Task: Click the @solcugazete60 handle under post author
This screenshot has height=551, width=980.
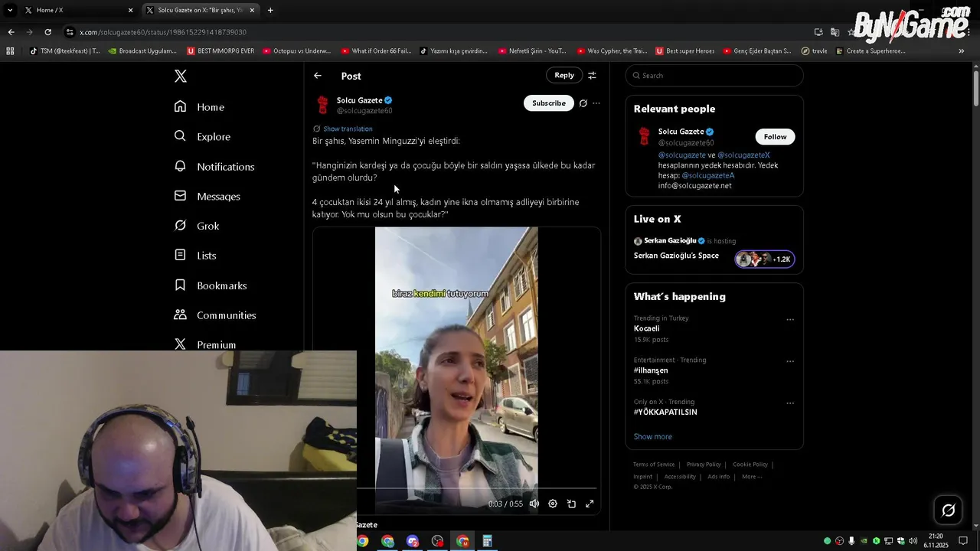Action: click(364, 111)
